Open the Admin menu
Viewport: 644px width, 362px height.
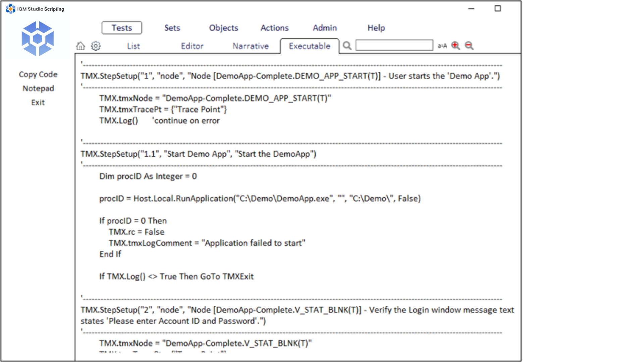pyautogui.click(x=325, y=28)
